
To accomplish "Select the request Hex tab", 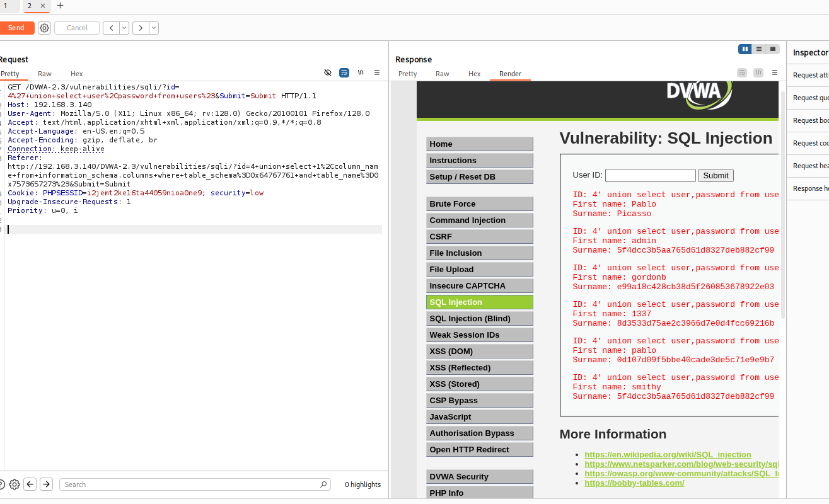I will [x=76, y=74].
